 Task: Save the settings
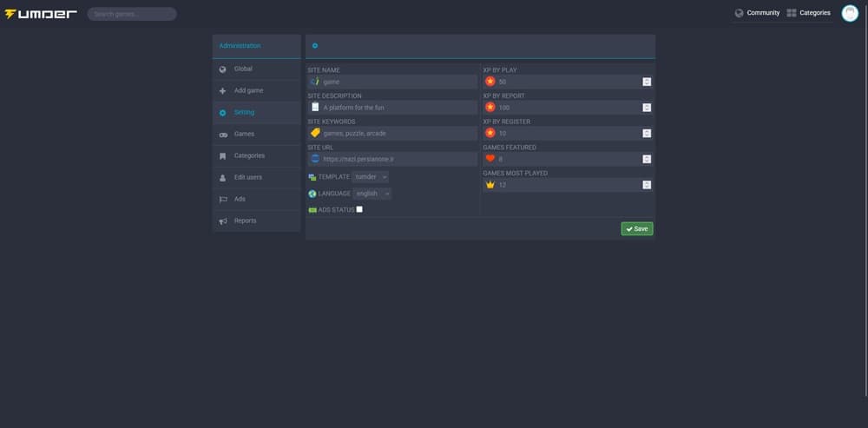637,229
